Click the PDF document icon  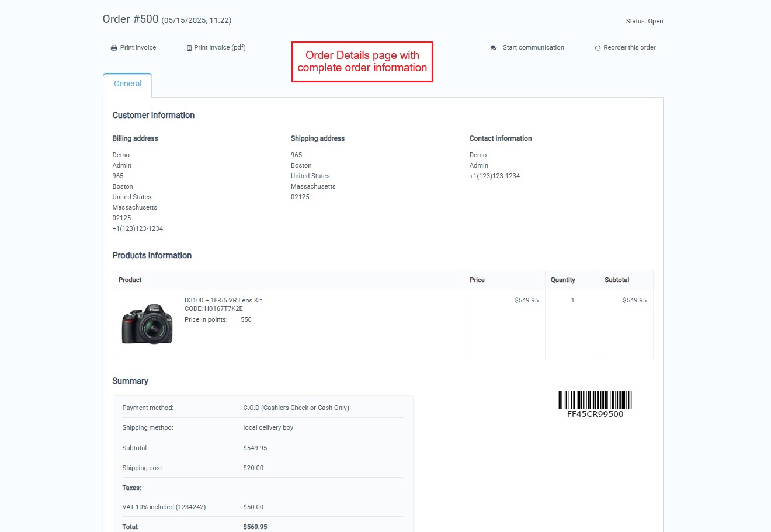coord(189,48)
